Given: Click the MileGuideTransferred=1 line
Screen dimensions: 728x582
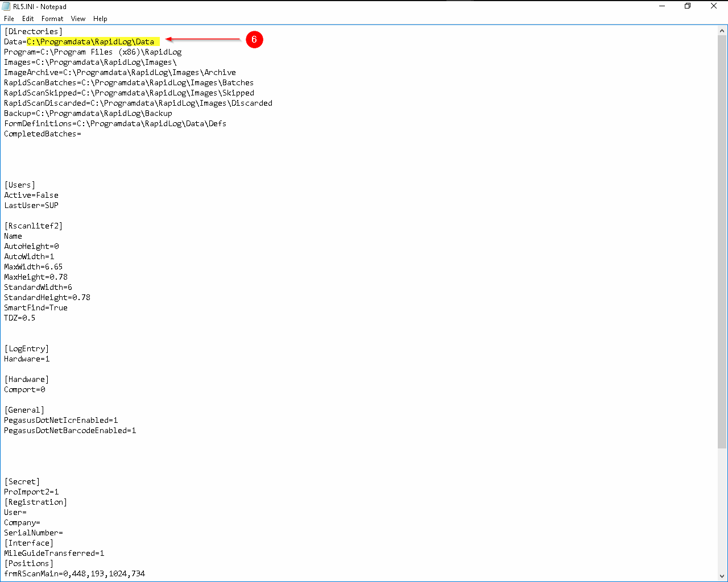Looking at the screenshot, I should pyautogui.click(x=54, y=553).
